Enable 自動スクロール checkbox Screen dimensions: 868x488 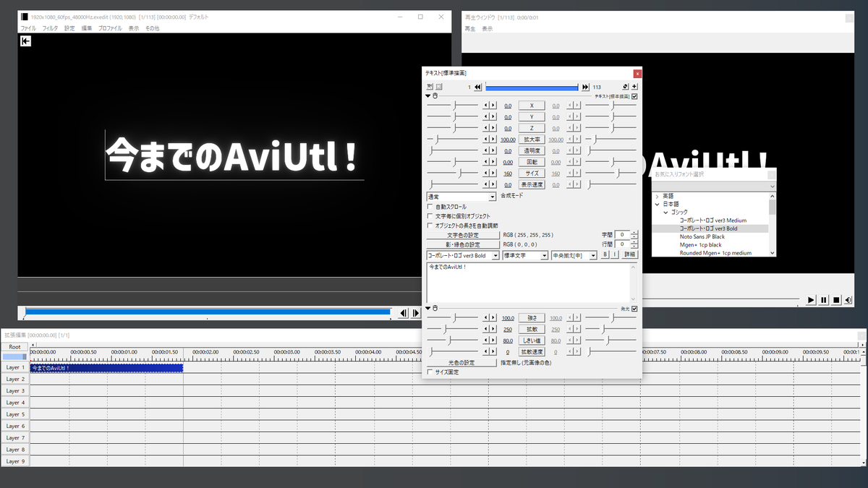(x=430, y=206)
